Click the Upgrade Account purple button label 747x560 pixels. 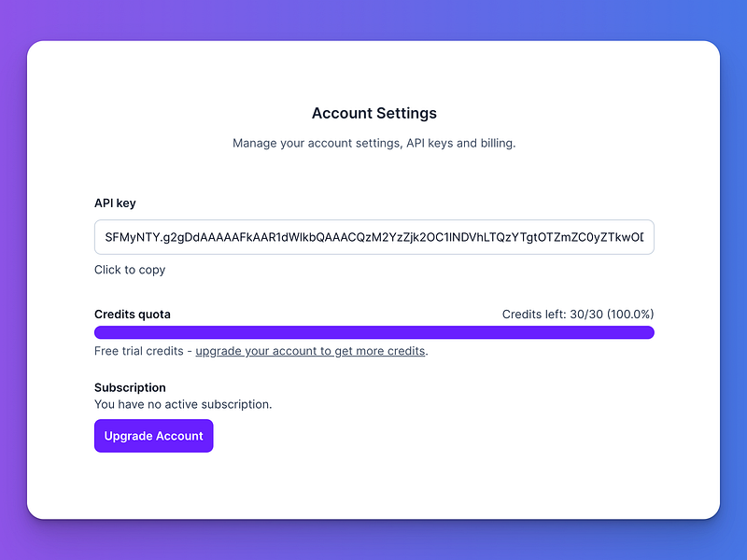pos(153,436)
